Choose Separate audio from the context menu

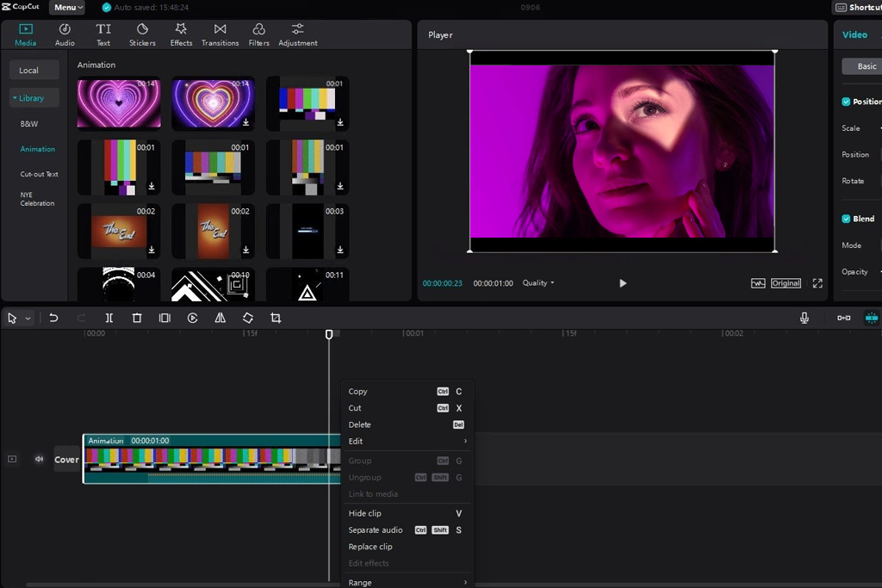click(407, 530)
